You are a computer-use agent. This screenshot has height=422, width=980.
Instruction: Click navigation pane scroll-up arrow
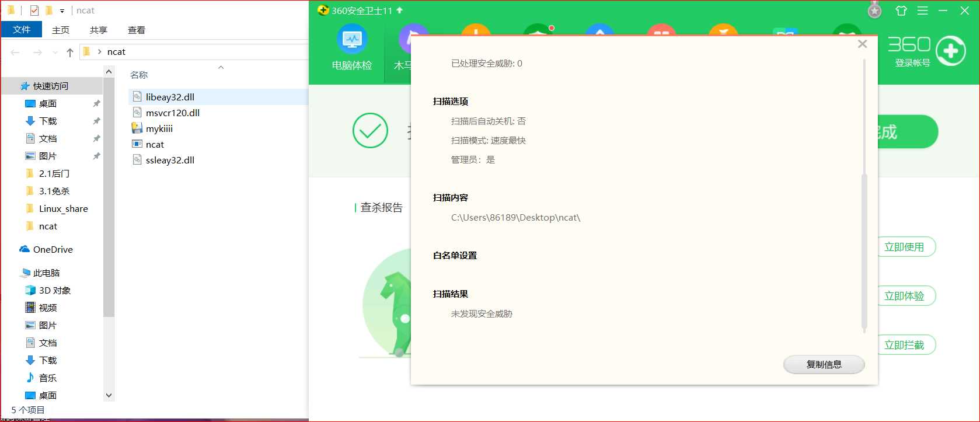click(109, 71)
